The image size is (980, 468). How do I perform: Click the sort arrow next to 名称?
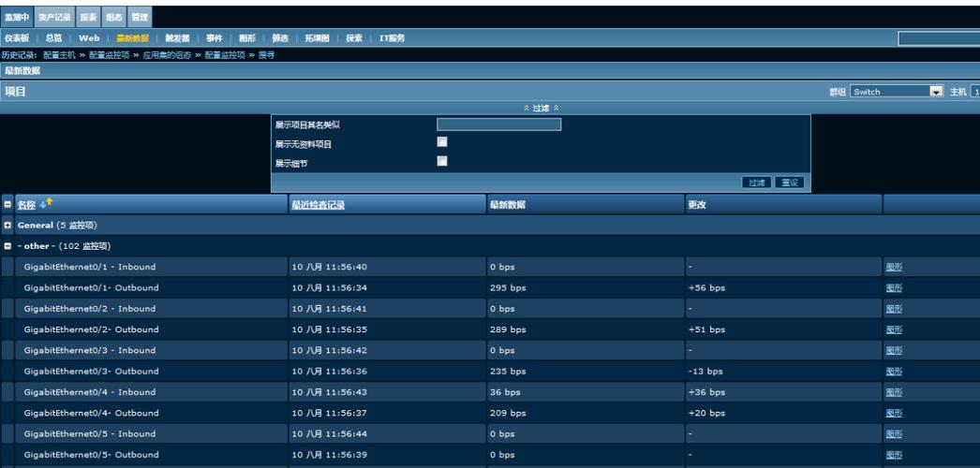pos(46,203)
